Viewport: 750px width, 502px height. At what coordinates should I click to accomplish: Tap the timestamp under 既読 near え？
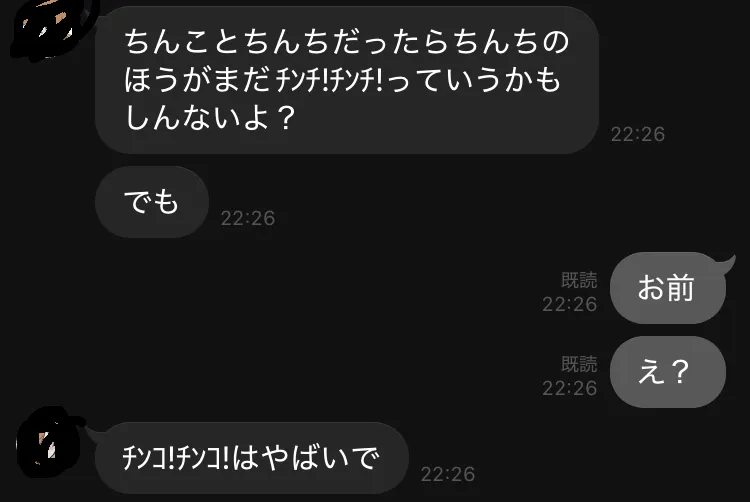(570, 388)
